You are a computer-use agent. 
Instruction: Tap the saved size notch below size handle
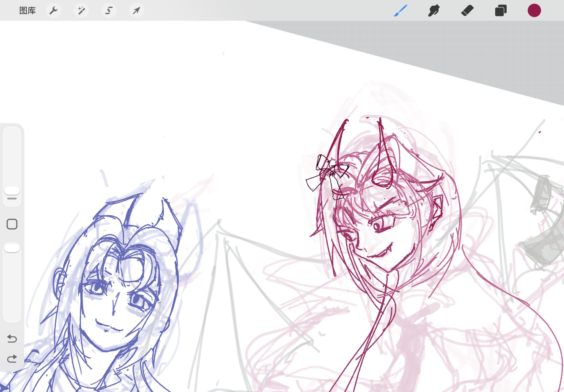[12, 198]
